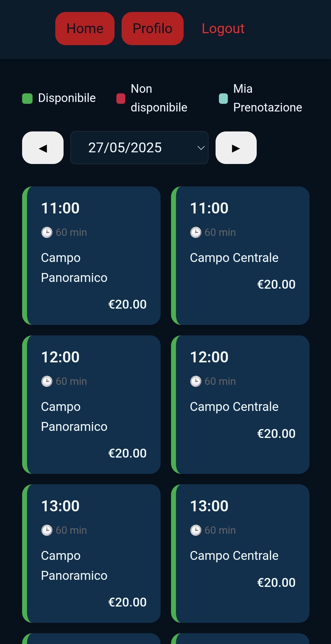This screenshot has height=644, width=331.
Task: Open the Home page
Action: 85,29
